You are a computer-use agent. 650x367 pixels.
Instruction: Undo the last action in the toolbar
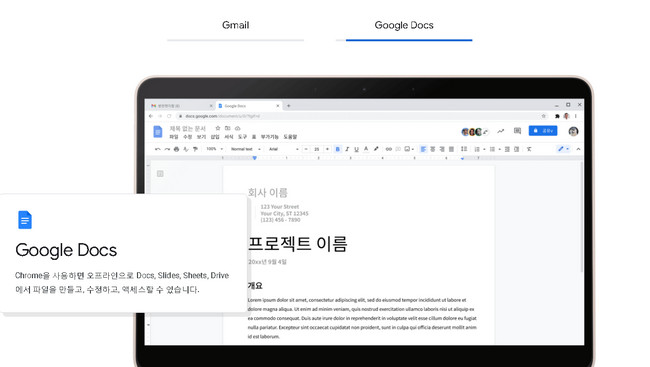(158, 149)
